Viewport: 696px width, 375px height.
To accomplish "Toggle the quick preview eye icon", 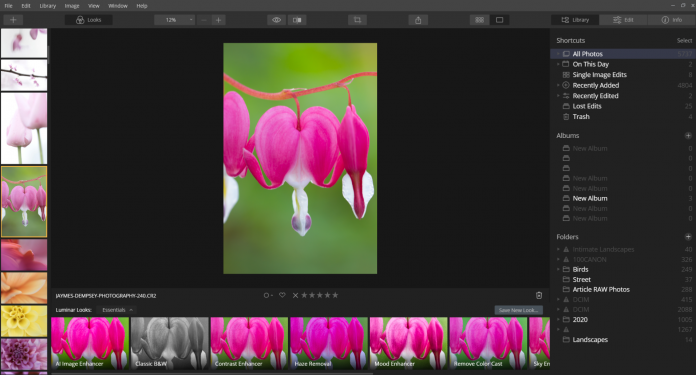I will (x=277, y=20).
